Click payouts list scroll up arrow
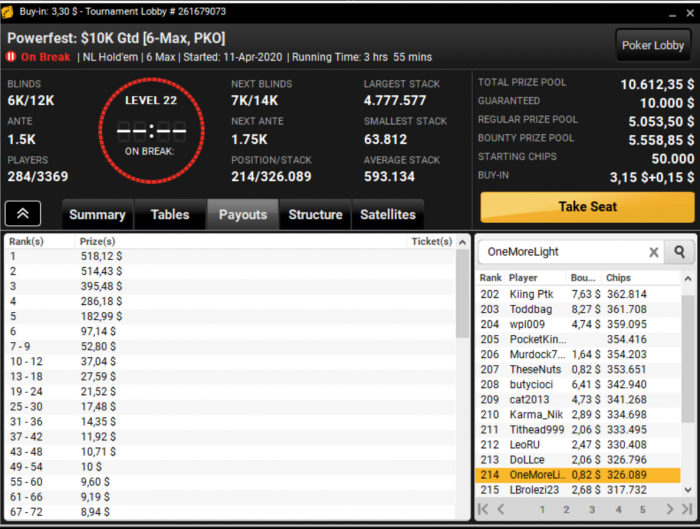The width and height of the screenshot is (700, 529). coord(462,242)
